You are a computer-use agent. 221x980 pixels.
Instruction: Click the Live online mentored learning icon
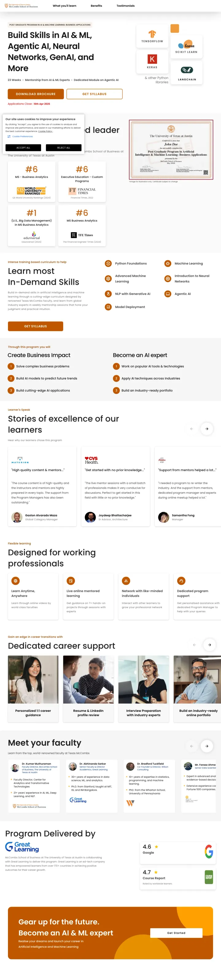(71, 581)
